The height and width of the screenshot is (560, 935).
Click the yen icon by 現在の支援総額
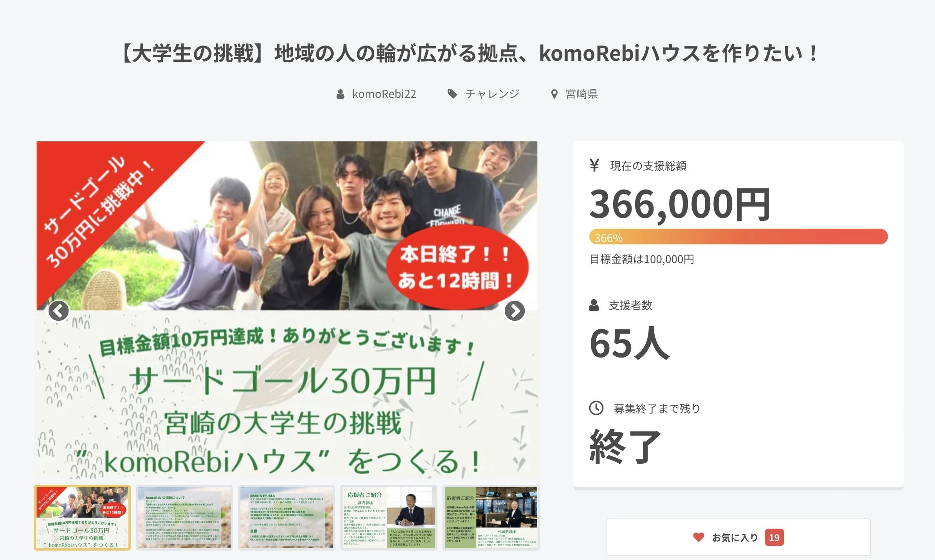[594, 165]
